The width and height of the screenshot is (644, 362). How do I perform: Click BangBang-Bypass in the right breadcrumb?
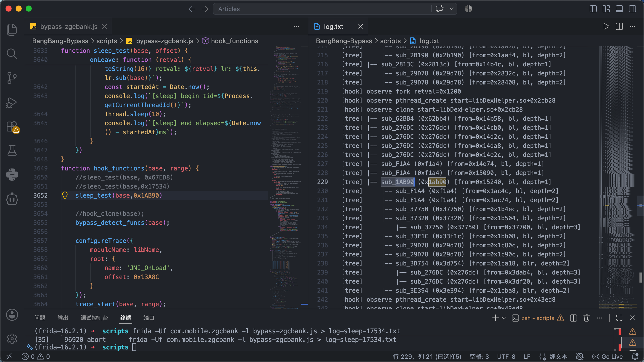click(344, 41)
